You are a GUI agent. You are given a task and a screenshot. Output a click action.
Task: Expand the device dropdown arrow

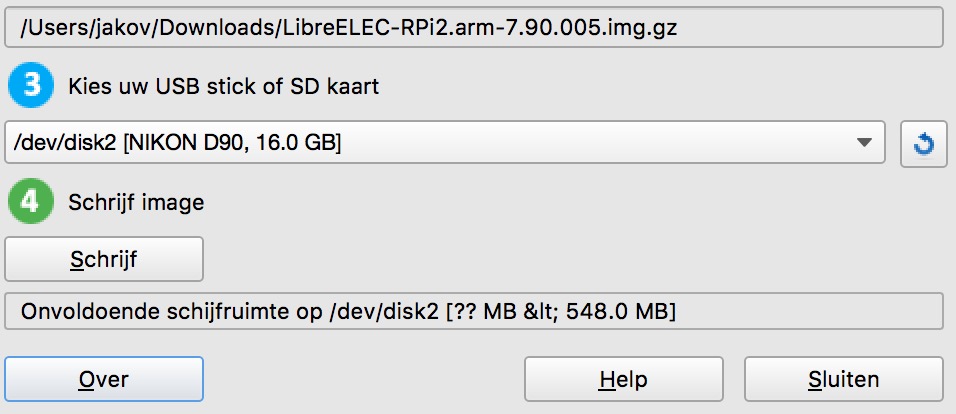tap(865, 144)
